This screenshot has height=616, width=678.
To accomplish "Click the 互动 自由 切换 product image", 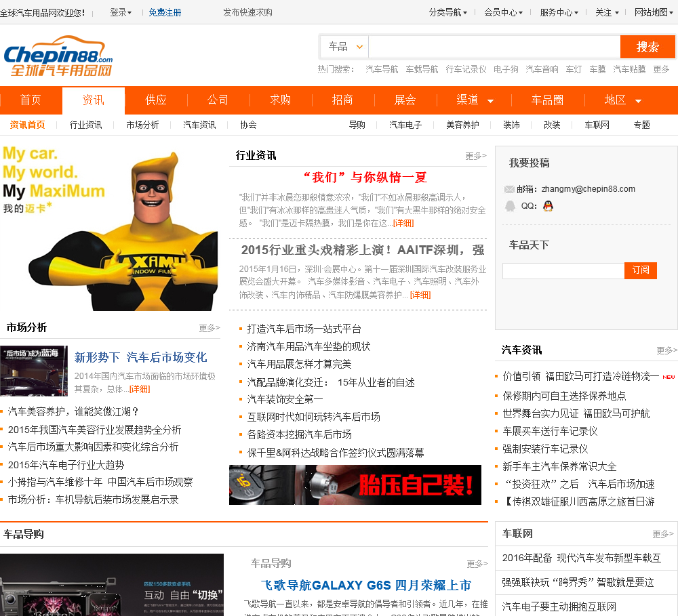I will (112, 585).
